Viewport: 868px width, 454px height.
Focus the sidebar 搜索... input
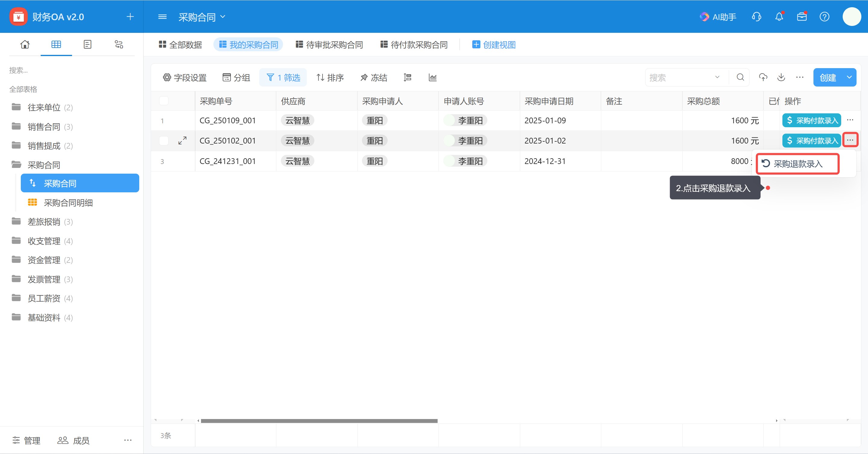click(x=71, y=70)
